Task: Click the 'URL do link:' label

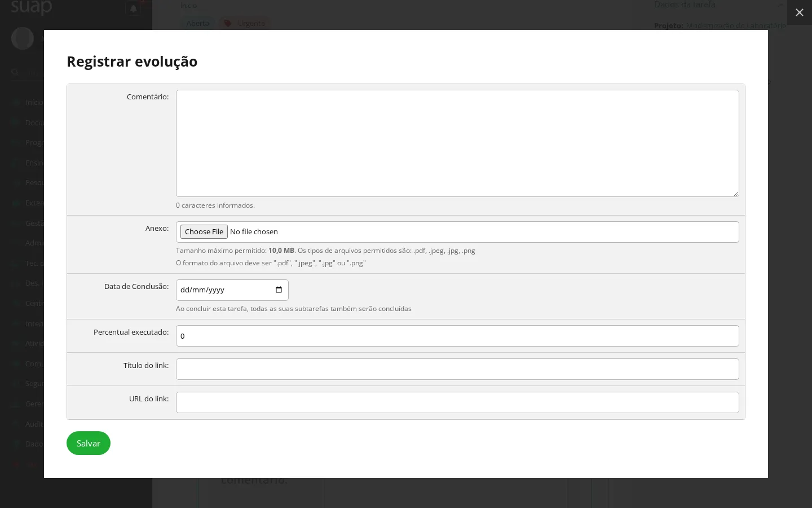Action: click(149, 399)
